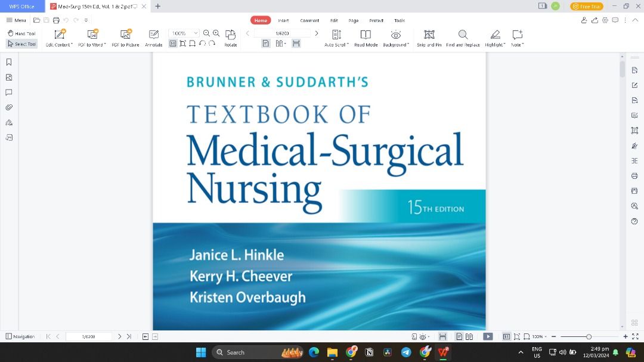644x362 pixels.
Task: Toggle actual size view under zoom box
Action: click(173, 44)
